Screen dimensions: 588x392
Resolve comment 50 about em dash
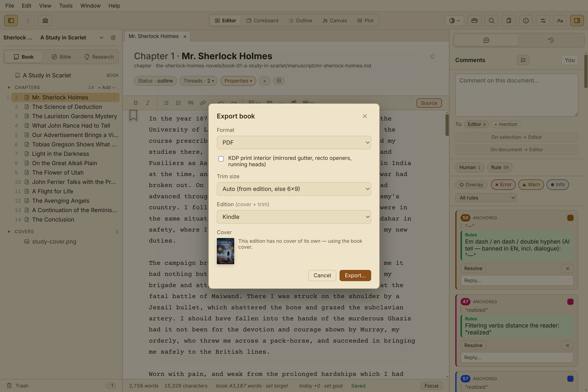[x=473, y=268]
